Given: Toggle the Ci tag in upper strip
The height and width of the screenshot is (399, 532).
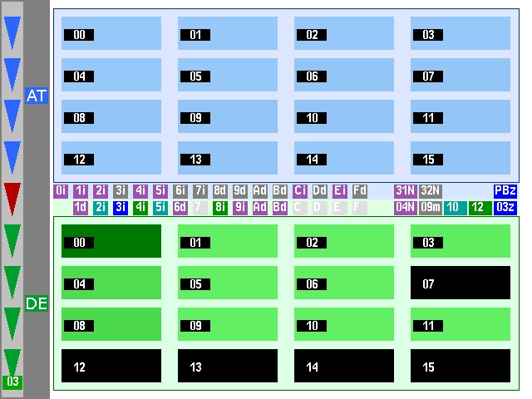Looking at the screenshot, I should point(300,190).
